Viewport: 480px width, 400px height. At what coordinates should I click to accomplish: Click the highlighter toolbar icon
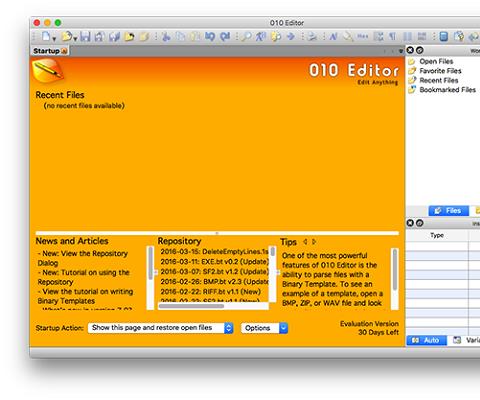[348, 36]
